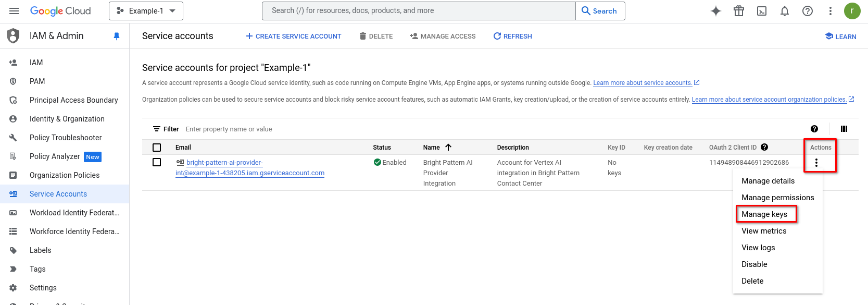Open Policy Troubleshooter page
This screenshot has height=305, width=868.
pyautogui.click(x=65, y=138)
